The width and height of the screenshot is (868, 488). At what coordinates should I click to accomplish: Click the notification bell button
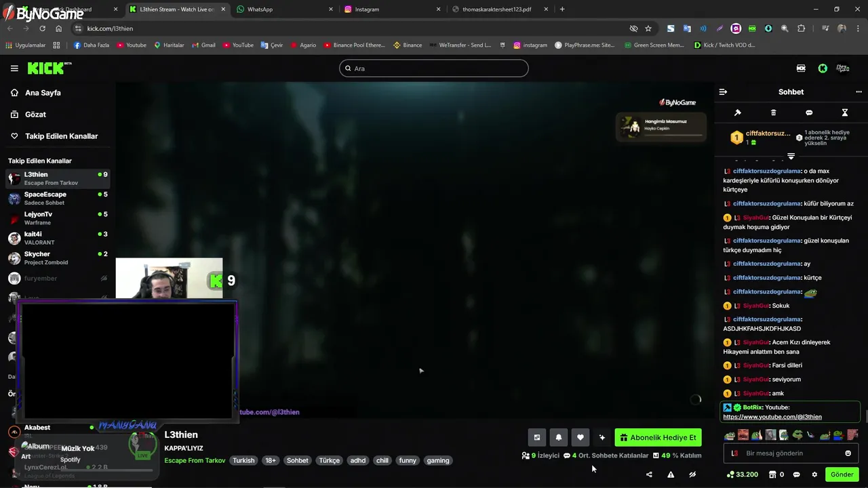click(x=559, y=438)
